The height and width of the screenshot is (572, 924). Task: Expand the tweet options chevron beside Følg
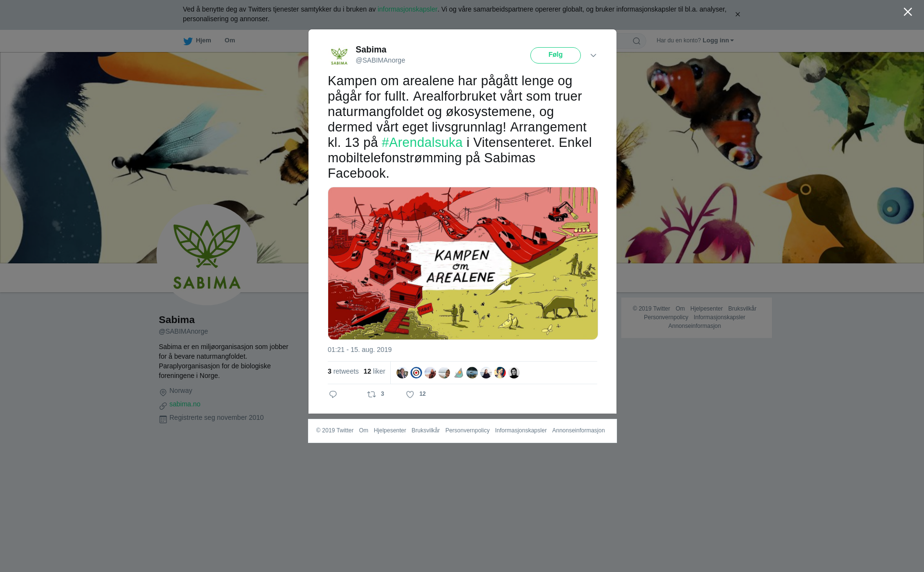pos(593,55)
